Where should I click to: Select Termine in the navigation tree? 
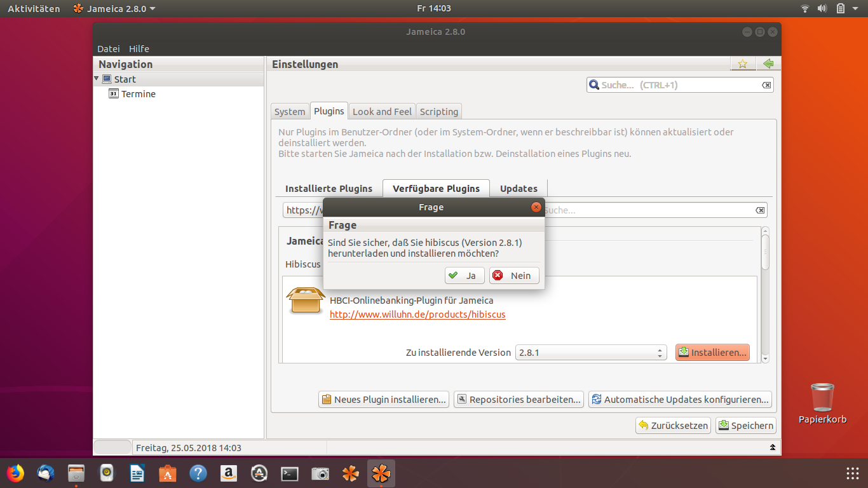click(x=139, y=94)
